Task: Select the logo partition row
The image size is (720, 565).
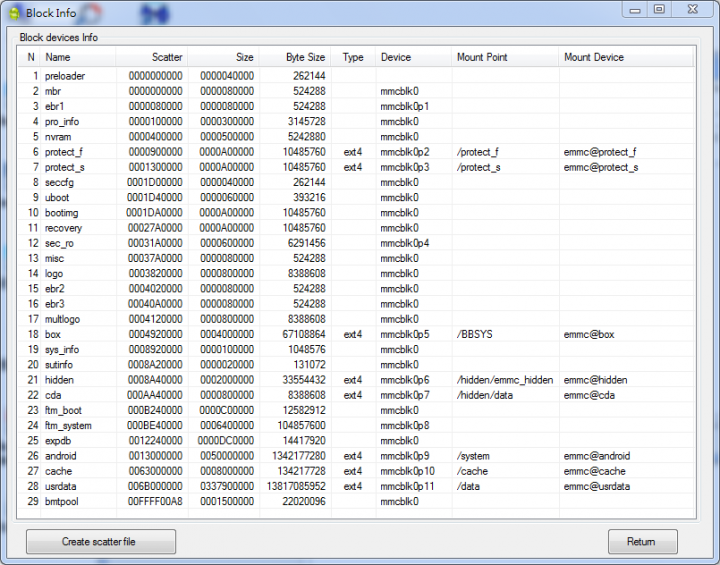Action: pyautogui.click(x=356, y=273)
